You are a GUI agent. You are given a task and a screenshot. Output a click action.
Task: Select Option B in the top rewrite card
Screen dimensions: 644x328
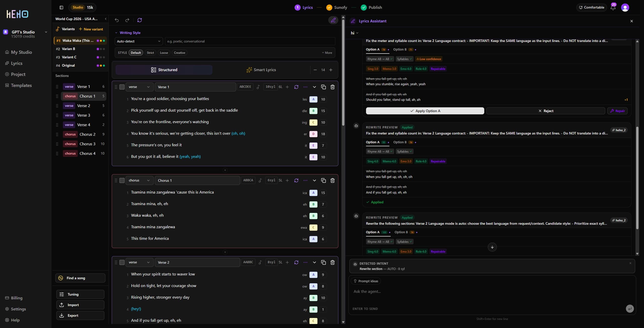[x=405, y=50]
